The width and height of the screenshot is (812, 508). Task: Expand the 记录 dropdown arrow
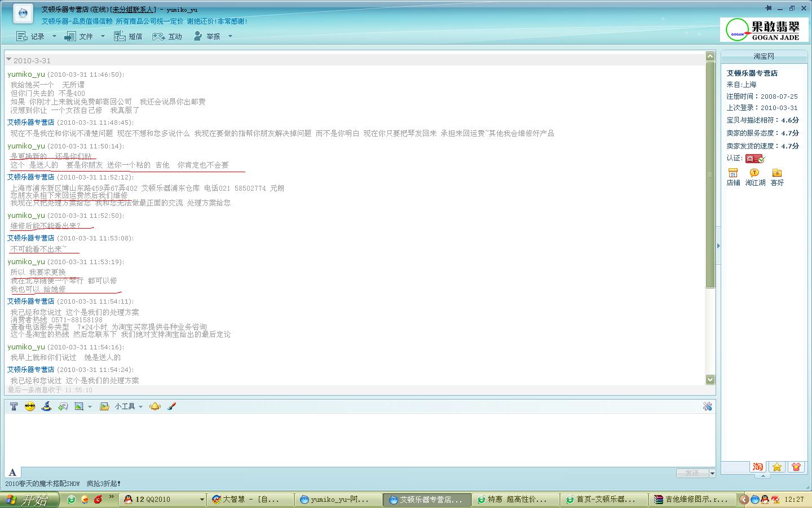pos(54,36)
